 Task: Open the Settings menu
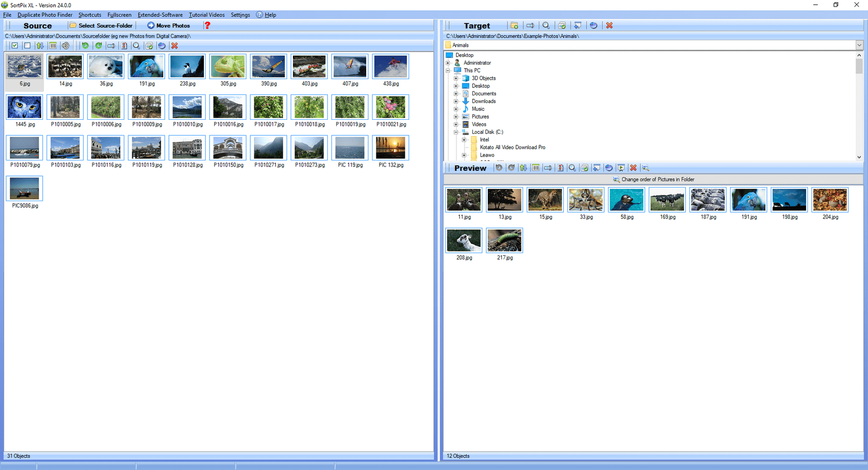(x=240, y=15)
